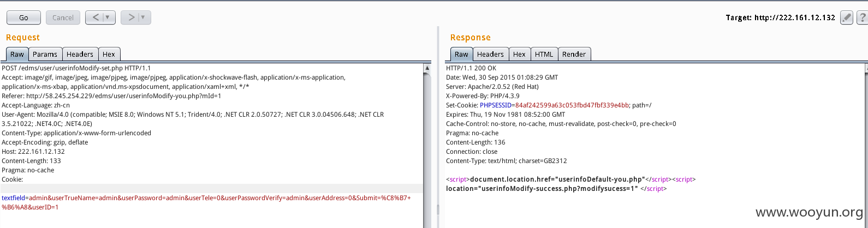Click the Date response header line
868x228 pixels.
coord(502,77)
